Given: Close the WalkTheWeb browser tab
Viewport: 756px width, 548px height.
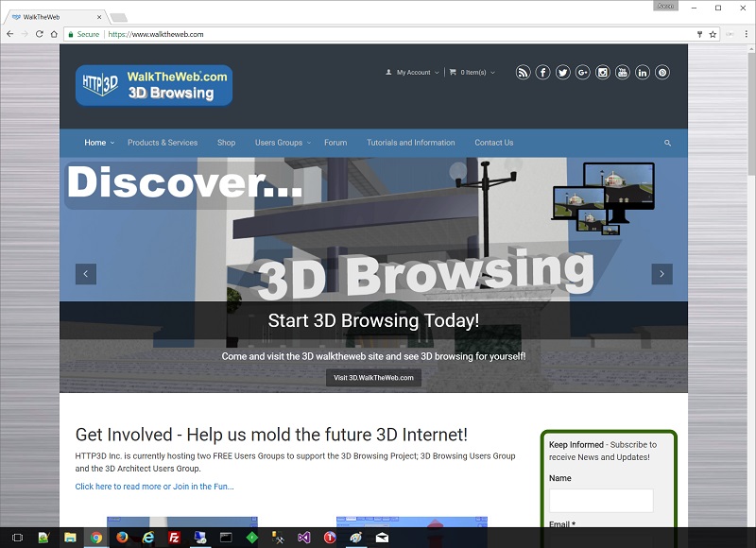Looking at the screenshot, I should click(x=99, y=17).
